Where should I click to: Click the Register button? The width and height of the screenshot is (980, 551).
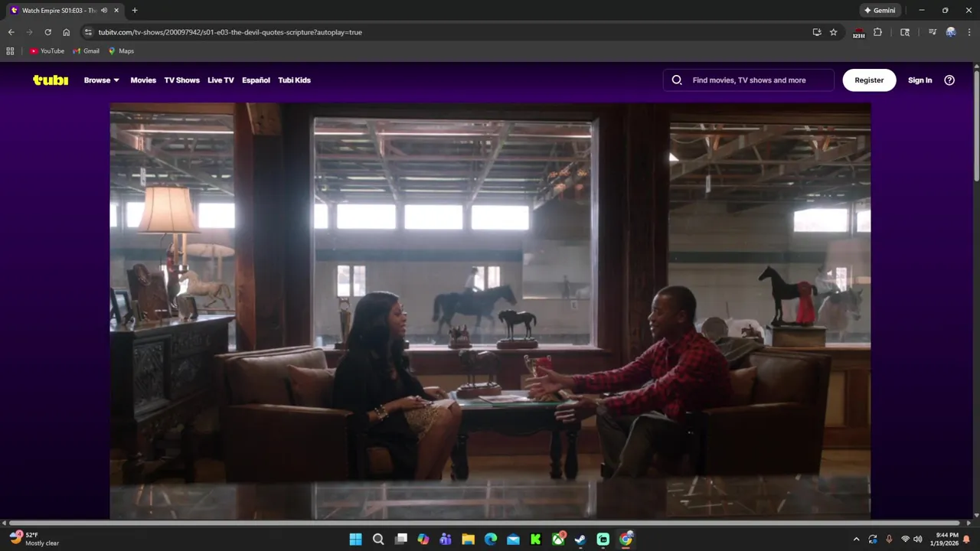tap(869, 80)
